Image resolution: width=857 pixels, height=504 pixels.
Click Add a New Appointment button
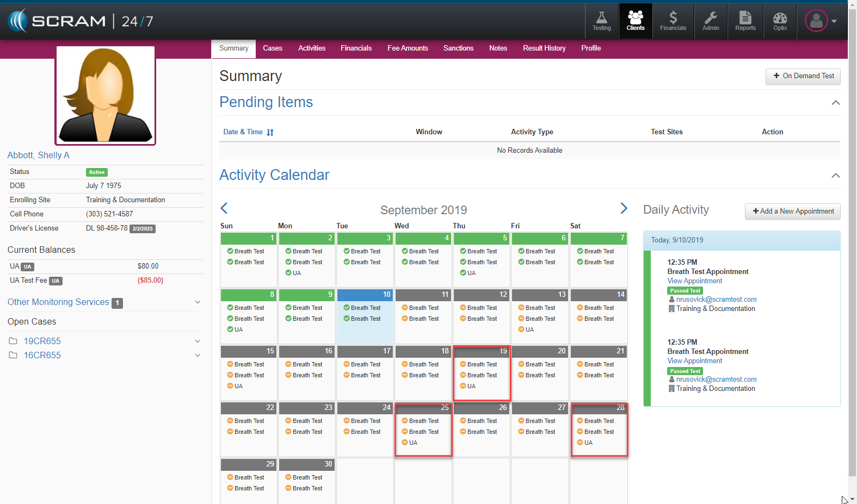(792, 211)
